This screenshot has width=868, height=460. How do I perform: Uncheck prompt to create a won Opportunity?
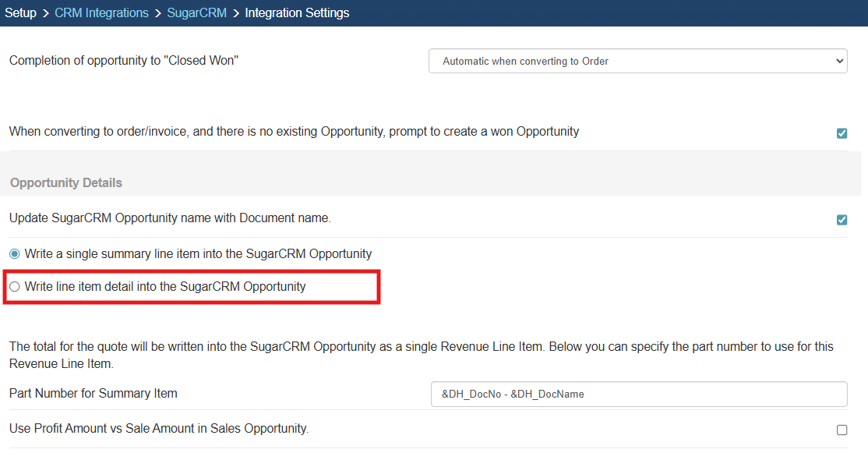click(x=842, y=133)
